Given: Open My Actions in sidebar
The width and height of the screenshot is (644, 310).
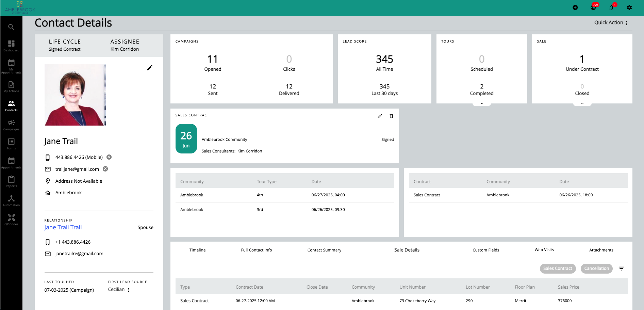Looking at the screenshot, I should click(11, 87).
